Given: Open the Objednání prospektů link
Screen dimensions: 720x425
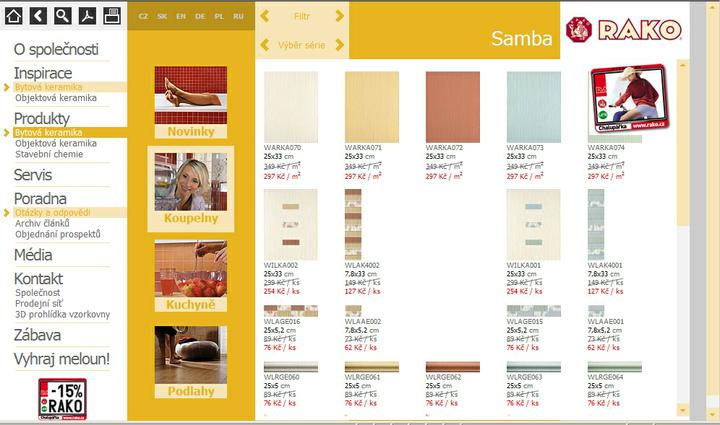Looking at the screenshot, I should [x=58, y=235].
